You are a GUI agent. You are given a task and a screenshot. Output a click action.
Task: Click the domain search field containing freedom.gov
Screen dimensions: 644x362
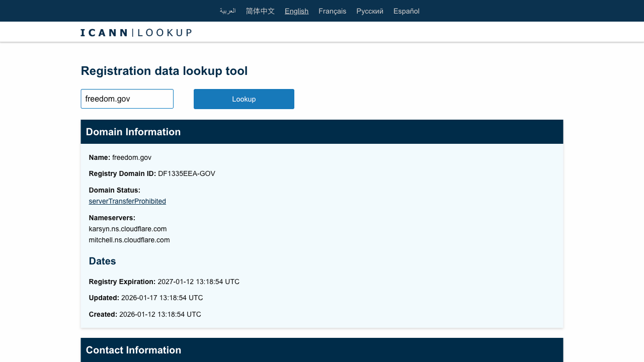pyautogui.click(x=127, y=99)
